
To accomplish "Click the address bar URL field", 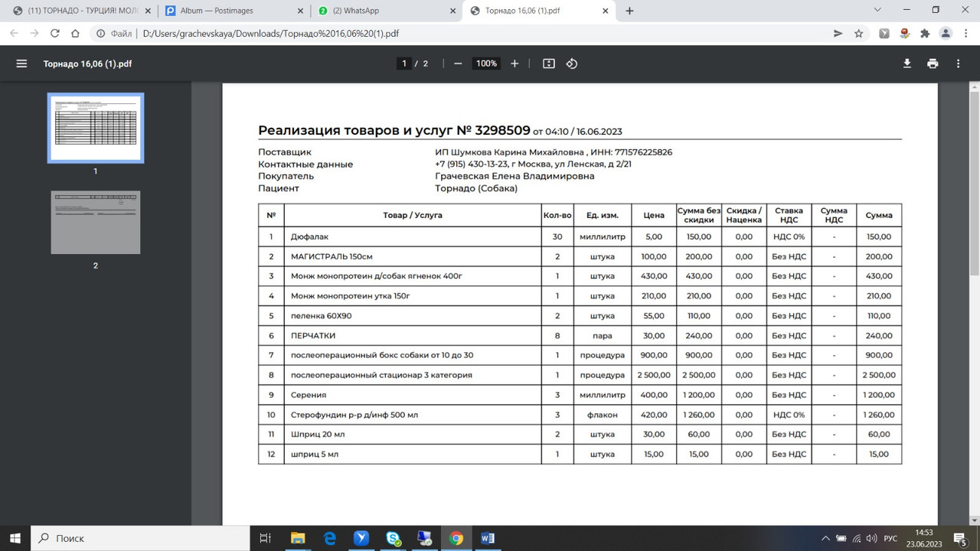I will [459, 34].
